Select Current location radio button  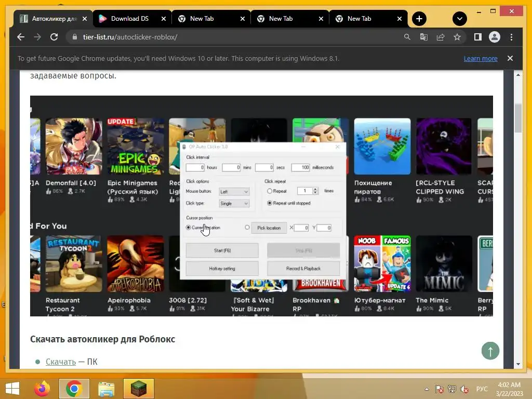point(188,228)
